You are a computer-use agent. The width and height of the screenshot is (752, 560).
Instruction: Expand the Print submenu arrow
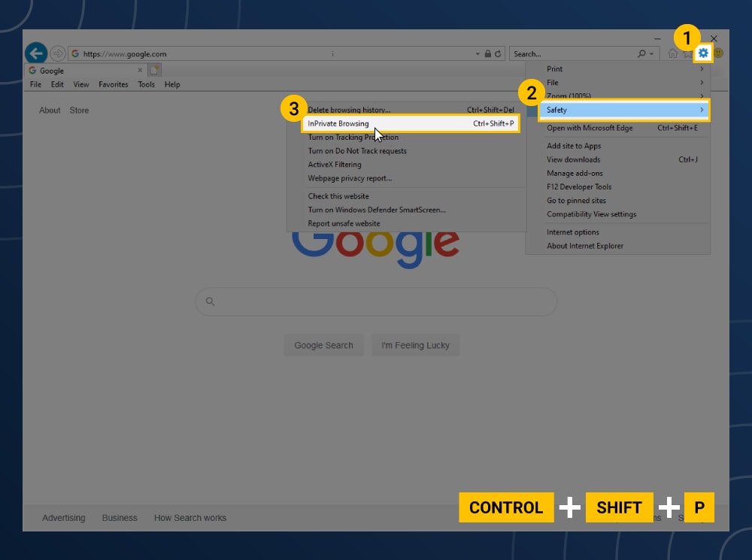click(x=702, y=68)
